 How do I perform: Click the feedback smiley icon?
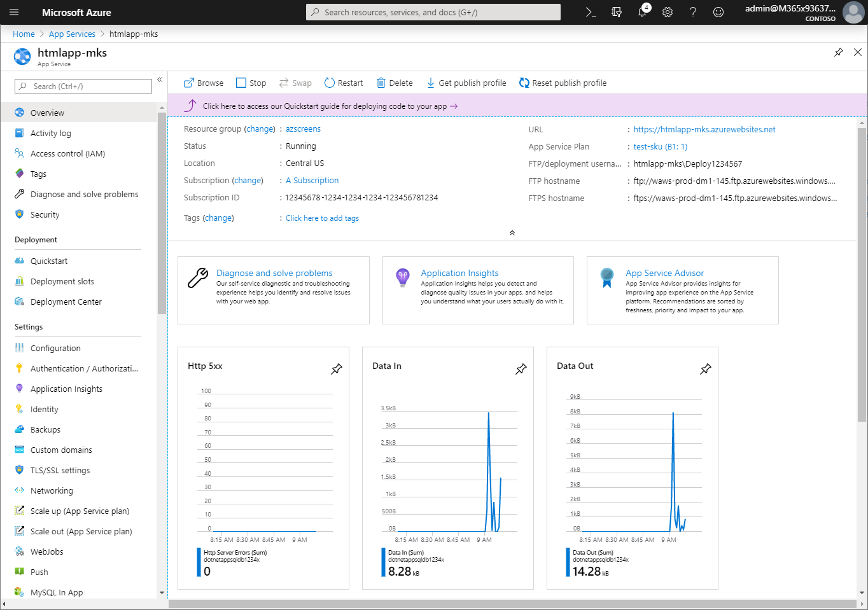point(718,12)
